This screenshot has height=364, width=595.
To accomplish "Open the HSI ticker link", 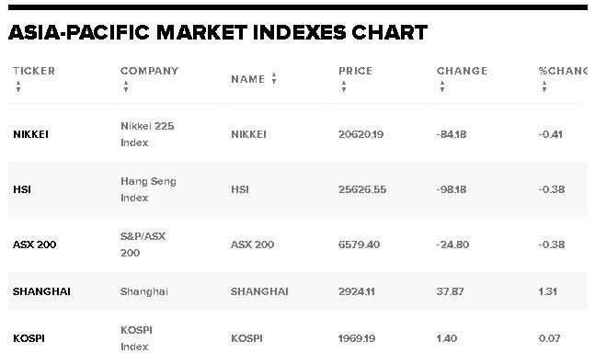I will pyautogui.click(x=22, y=189).
